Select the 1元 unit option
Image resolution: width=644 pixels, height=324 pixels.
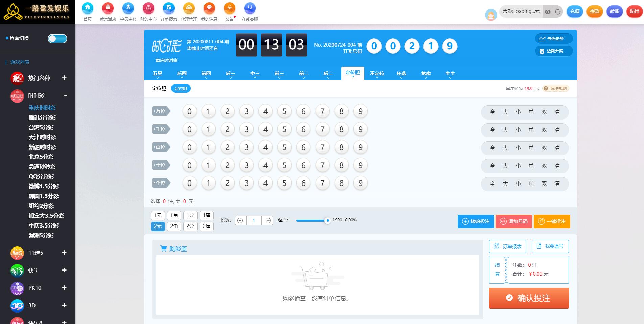click(158, 215)
